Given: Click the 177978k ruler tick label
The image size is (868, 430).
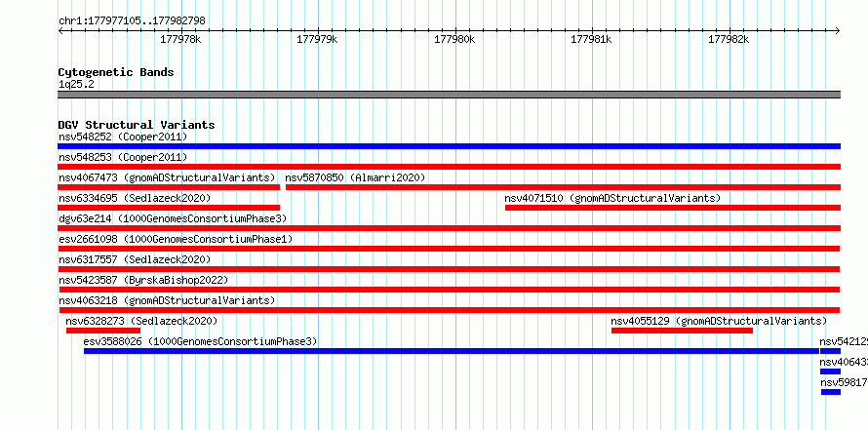Looking at the screenshot, I should [180, 39].
